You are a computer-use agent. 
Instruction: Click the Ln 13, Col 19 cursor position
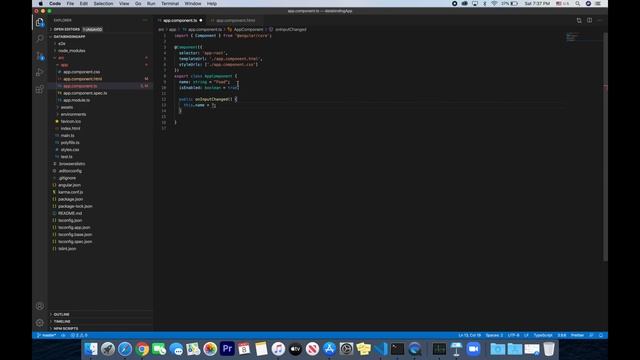click(469, 336)
